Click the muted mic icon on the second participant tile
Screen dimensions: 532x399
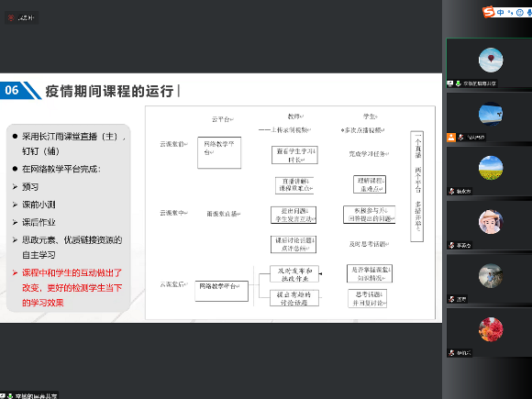pos(460,138)
